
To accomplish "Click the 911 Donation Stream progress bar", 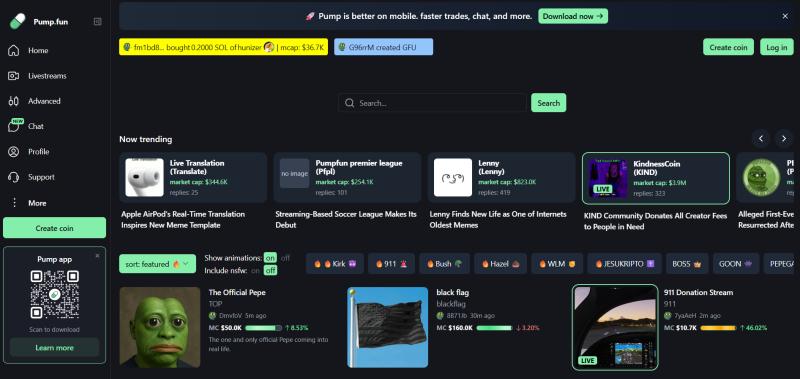I will (x=718, y=328).
